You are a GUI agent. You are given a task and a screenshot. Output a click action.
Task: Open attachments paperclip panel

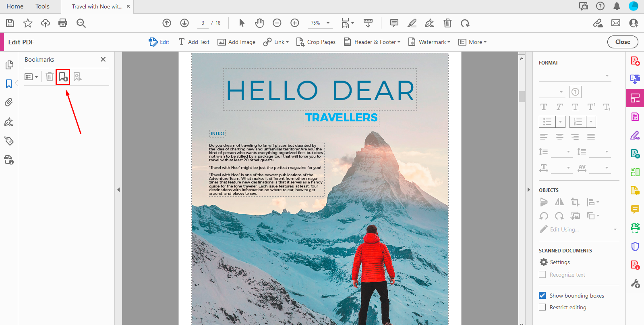[9, 102]
